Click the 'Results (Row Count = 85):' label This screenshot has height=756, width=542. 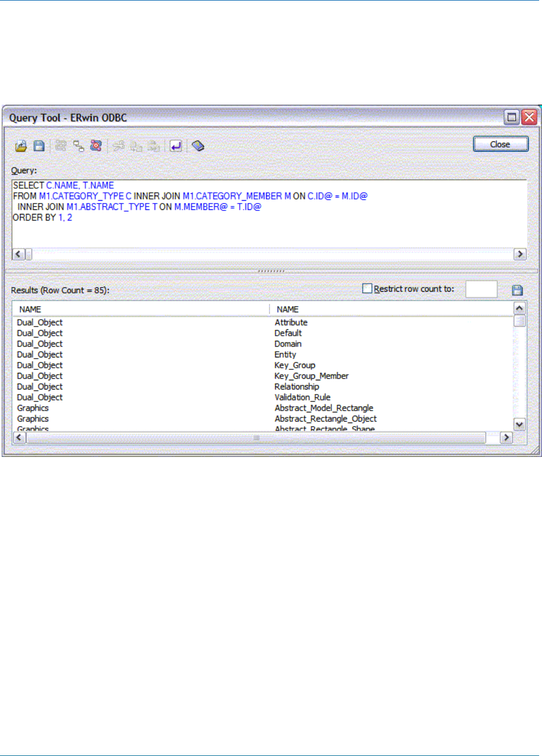(60, 291)
